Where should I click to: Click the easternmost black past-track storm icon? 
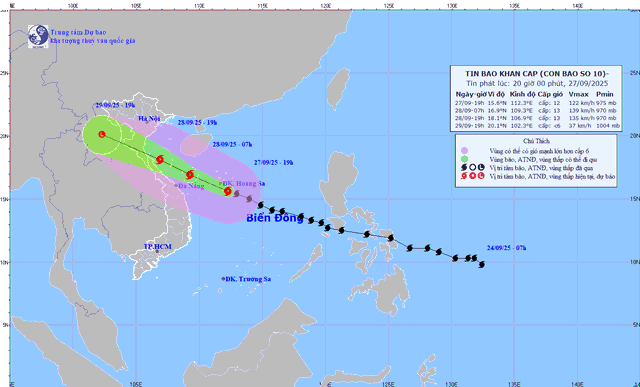482,265
